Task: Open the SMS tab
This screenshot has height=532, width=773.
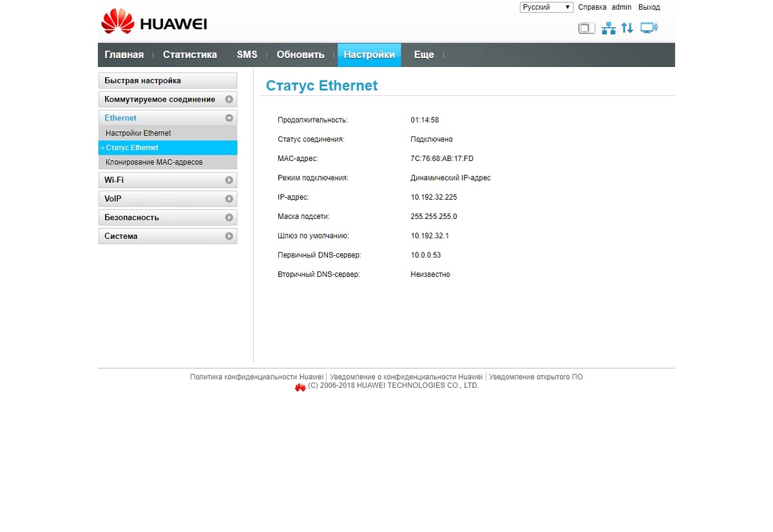Action: click(x=247, y=55)
